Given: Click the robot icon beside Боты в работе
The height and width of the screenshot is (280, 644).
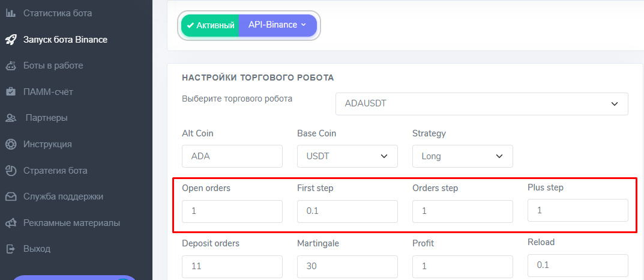Looking at the screenshot, I should click(11, 65).
